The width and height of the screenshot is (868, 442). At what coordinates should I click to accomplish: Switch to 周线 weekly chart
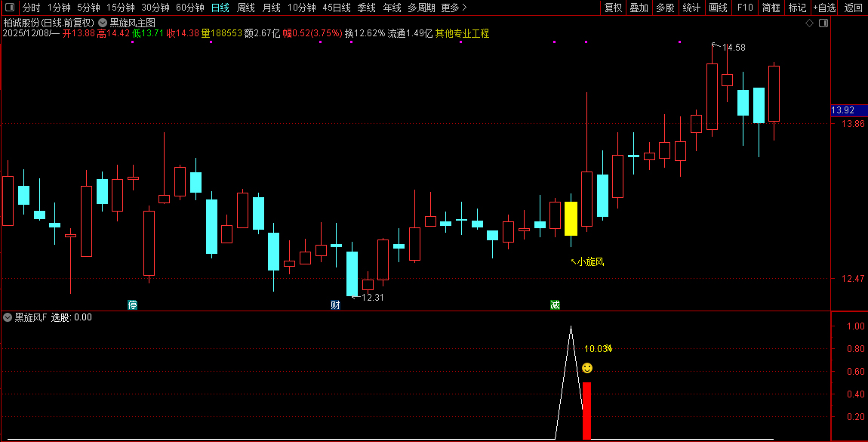pyautogui.click(x=246, y=8)
